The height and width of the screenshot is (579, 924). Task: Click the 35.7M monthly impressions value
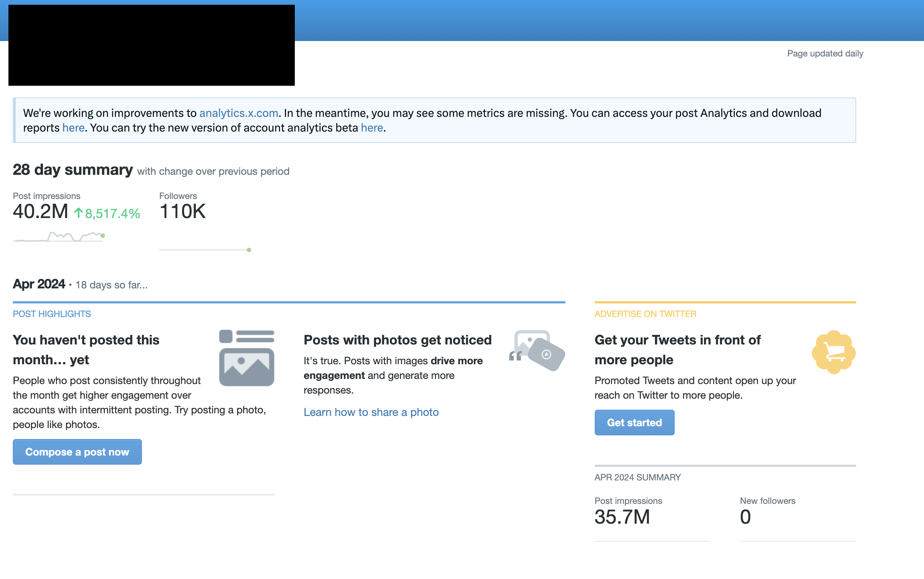pos(622,517)
